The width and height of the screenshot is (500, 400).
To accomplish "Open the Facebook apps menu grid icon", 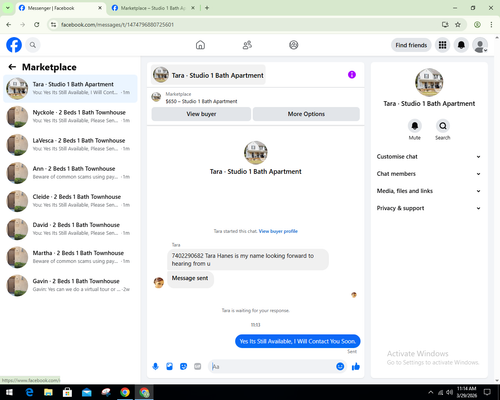I will pyautogui.click(x=442, y=45).
